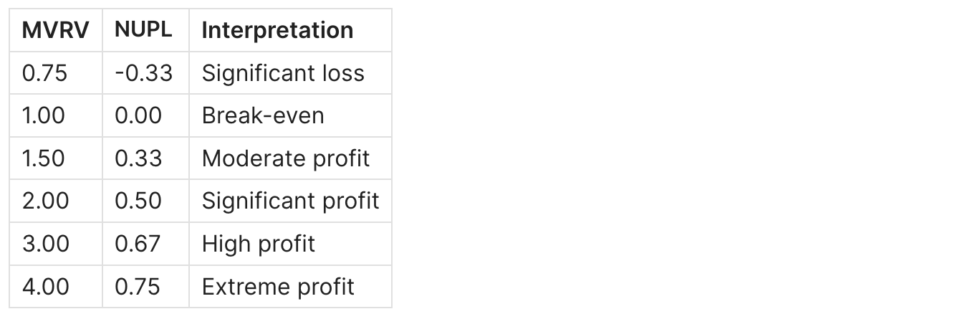
Task: Select the MVRV value 1.00 cell
Action: (43, 115)
